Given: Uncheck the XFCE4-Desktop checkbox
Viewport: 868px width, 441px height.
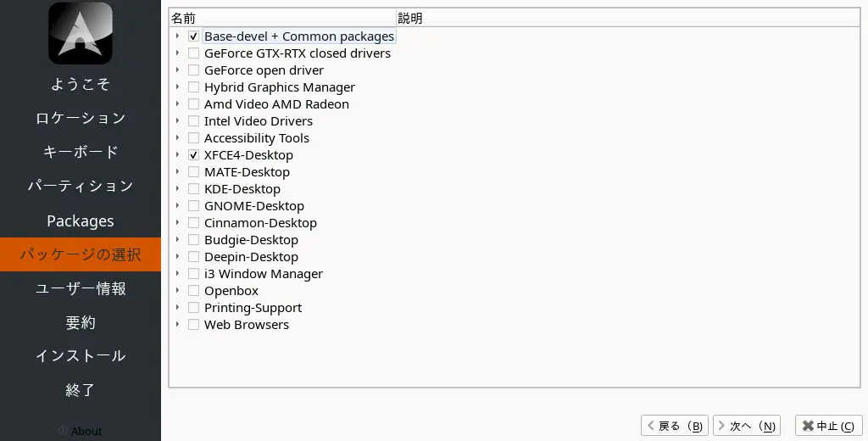Looking at the screenshot, I should 194,155.
